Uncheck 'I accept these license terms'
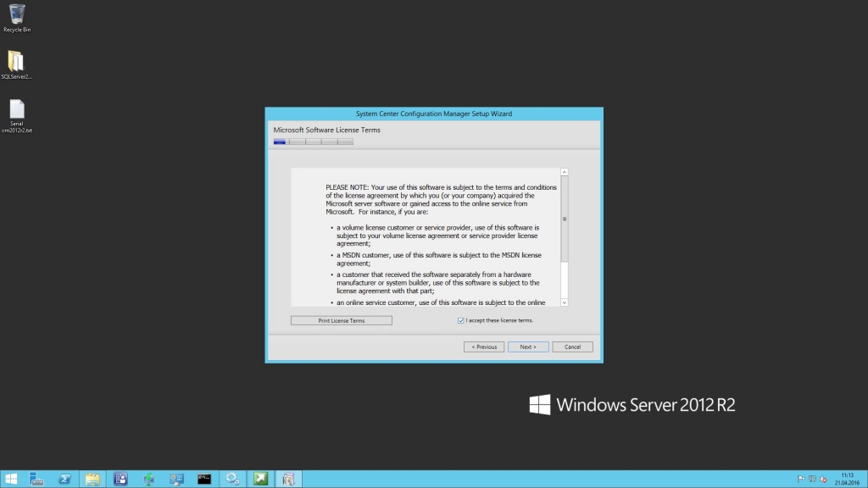 click(x=460, y=320)
